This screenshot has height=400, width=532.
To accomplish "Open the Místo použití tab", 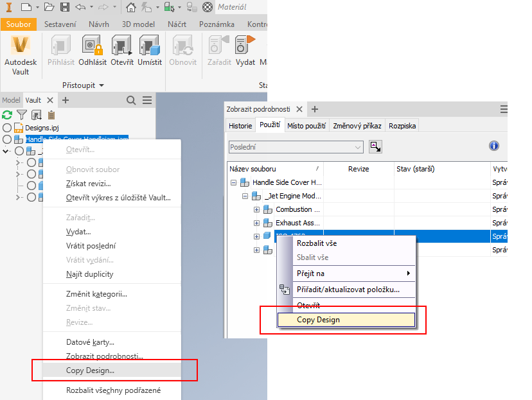I will [x=306, y=126].
